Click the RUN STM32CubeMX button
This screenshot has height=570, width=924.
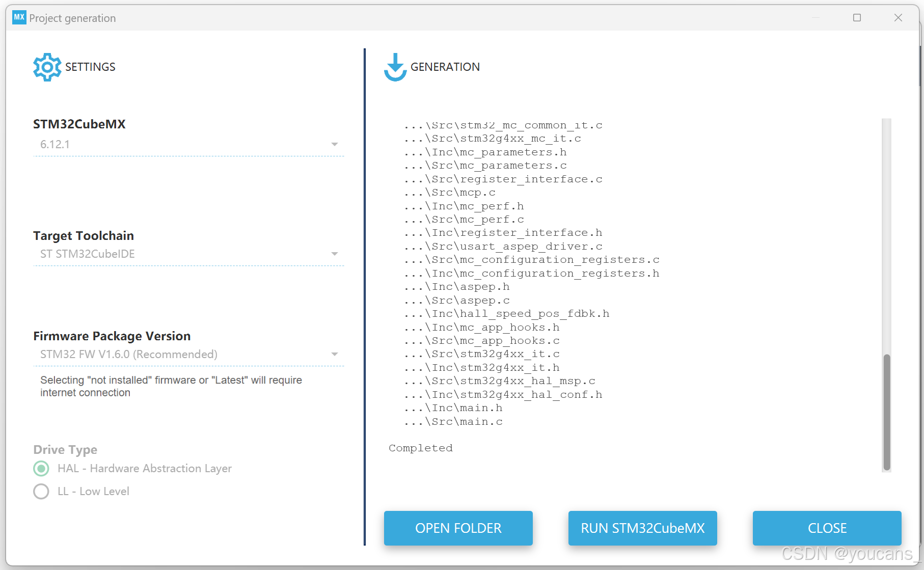(x=643, y=528)
